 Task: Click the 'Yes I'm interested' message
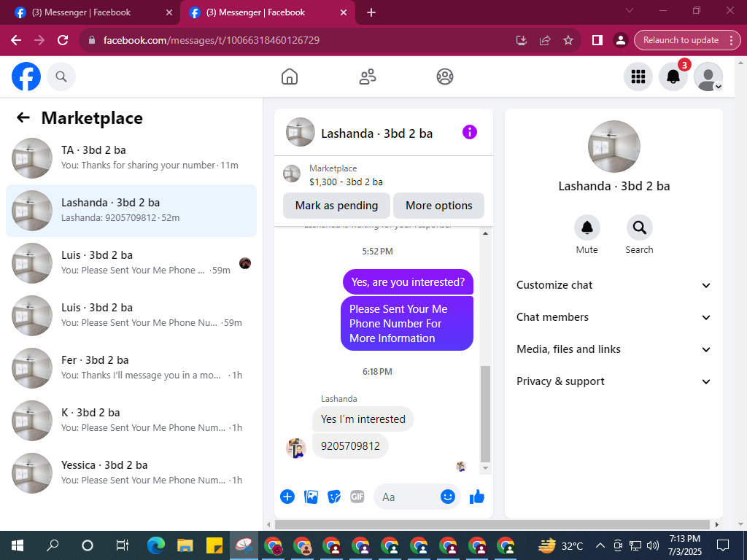point(363,419)
